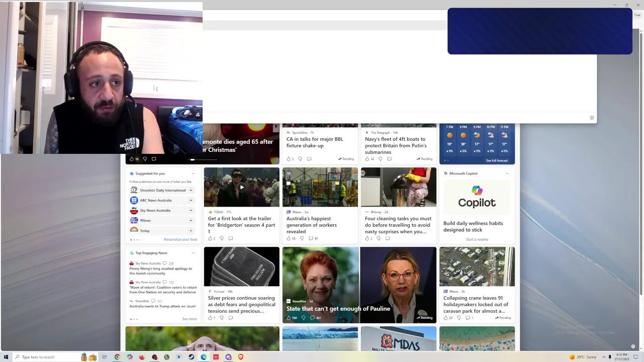Play the Bridgerton trailer video
644x362 pixels.
pyautogui.click(x=242, y=187)
